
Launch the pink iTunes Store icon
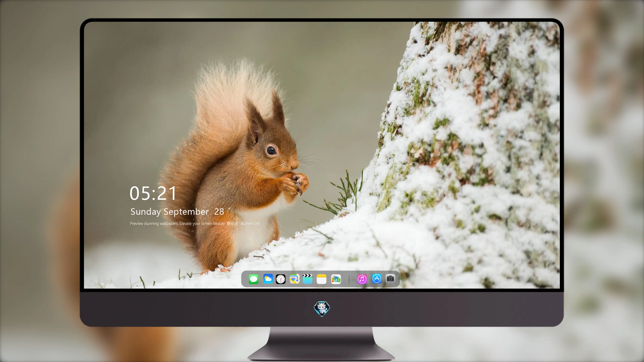pos(362,279)
